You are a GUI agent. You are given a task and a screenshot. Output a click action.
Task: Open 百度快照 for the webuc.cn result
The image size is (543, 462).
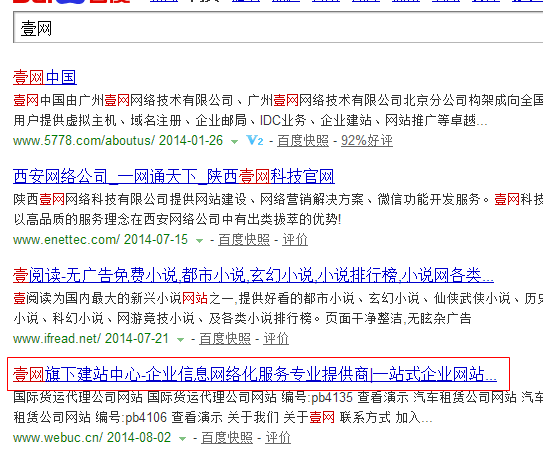coord(227,438)
